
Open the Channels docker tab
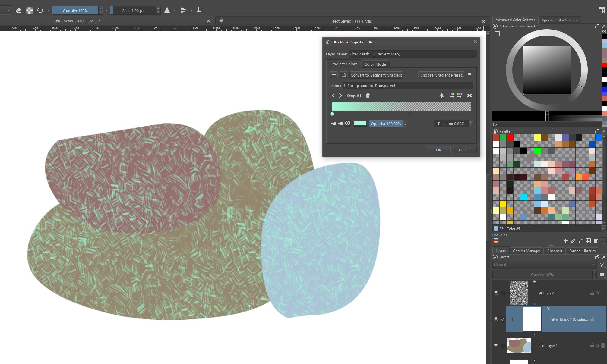tap(554, 251)
